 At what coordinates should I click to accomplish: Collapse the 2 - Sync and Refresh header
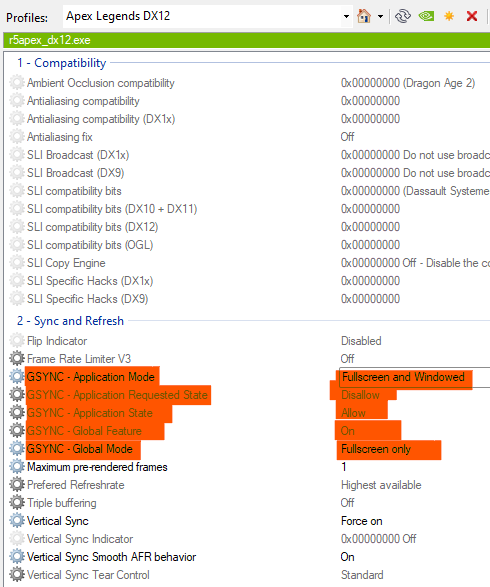pos(70,321)
